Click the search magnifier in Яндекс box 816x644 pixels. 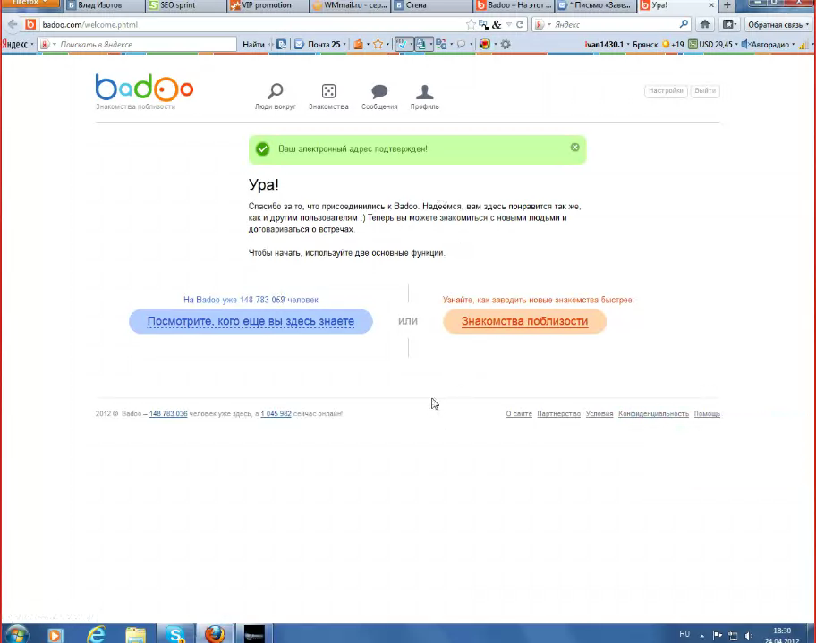(x=684, y=24)
